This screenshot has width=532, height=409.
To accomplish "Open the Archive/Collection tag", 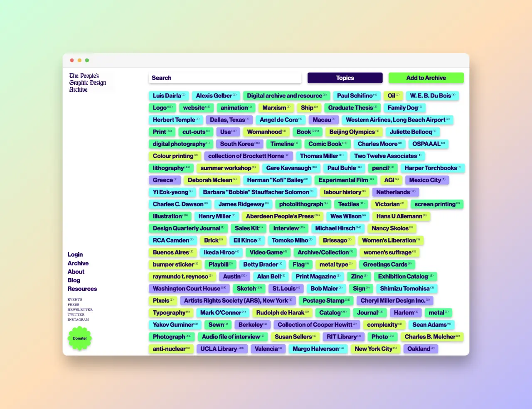I will 325,252.
